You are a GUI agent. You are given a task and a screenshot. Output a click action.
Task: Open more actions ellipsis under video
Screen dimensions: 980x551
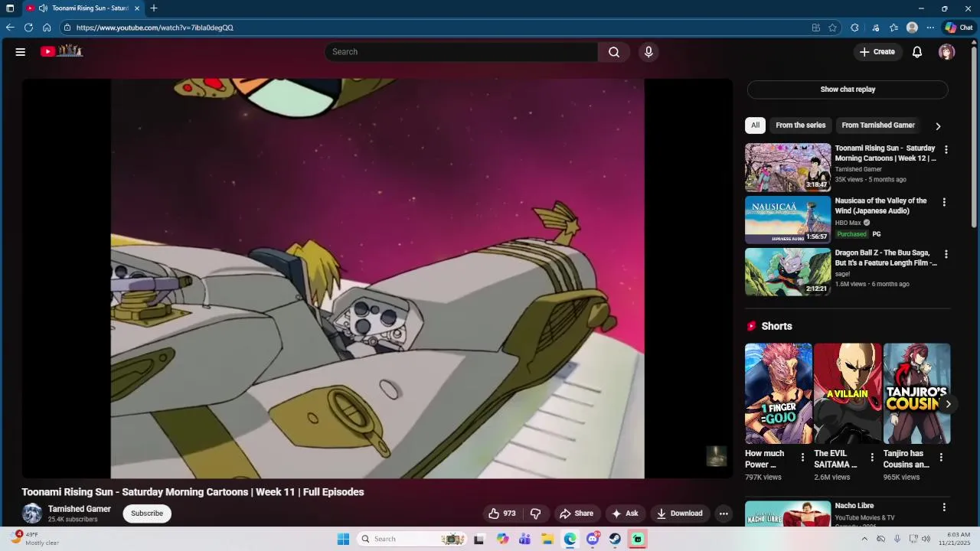(x=724, y=514)
